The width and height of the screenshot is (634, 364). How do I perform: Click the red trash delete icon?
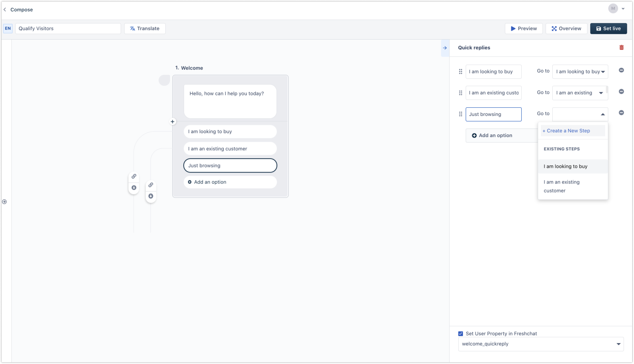coord(621,48)
